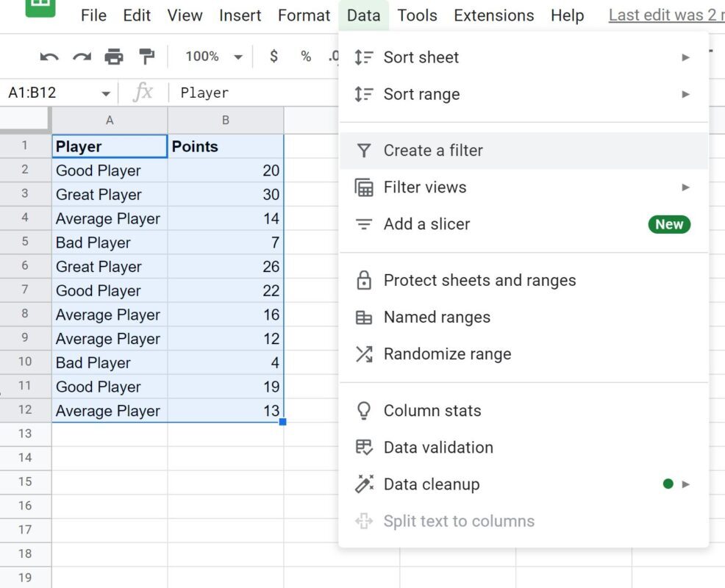
Task: Expand Filter views submenu arrow
Action: point(686,187)
